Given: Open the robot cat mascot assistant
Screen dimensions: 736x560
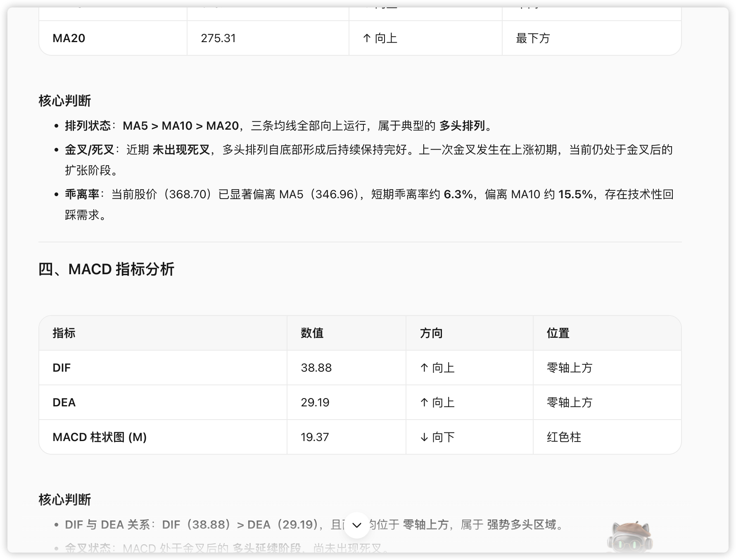Looking at the screenshot, I should (630, 536).
